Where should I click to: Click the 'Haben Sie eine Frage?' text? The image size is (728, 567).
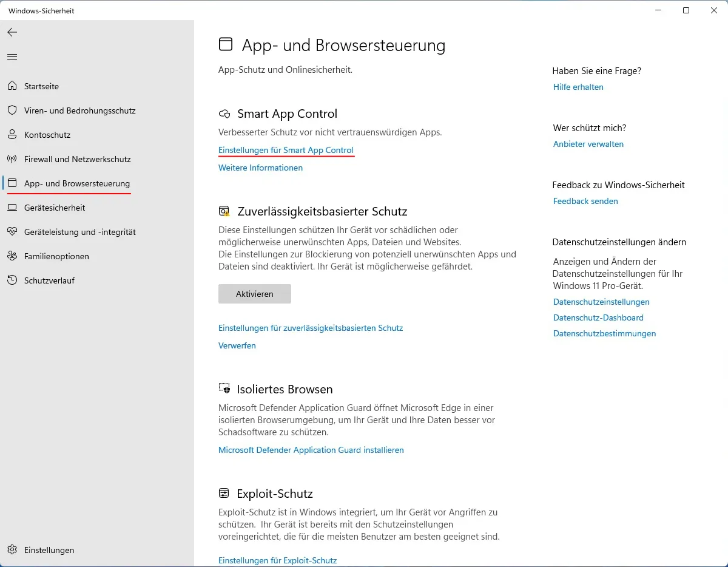pos(597,71)
